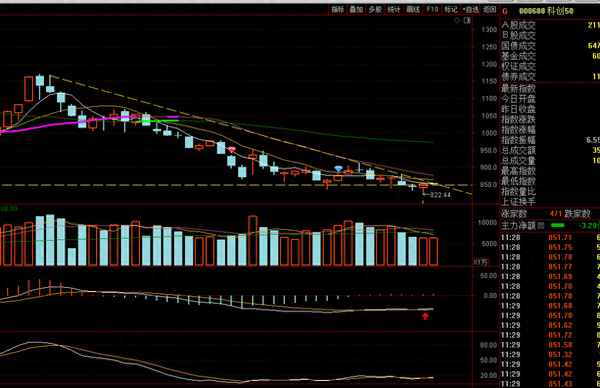The width and height of the screenshot is (600, 388).
Task: Click the red diamond marker on chart
Action: (232, 149)
